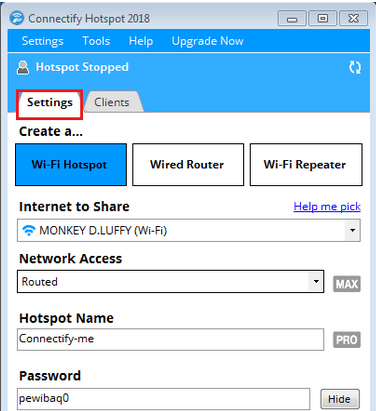Click the Password label

coord(50,376)
